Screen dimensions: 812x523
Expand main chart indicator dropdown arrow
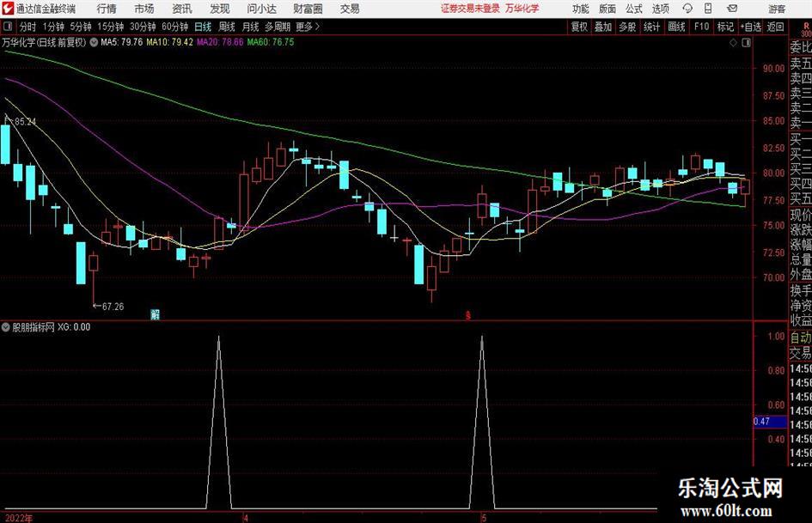pyautogui.click(x=94, y=42)
